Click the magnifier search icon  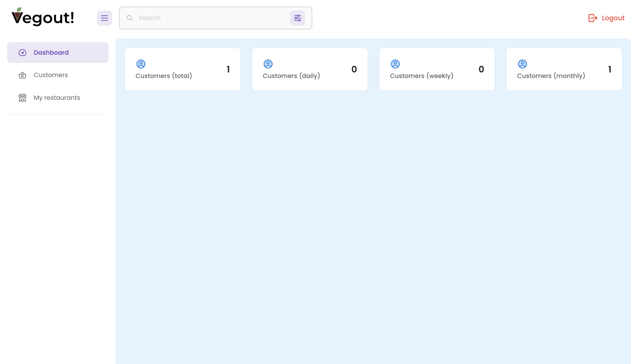tap(130, 18)
